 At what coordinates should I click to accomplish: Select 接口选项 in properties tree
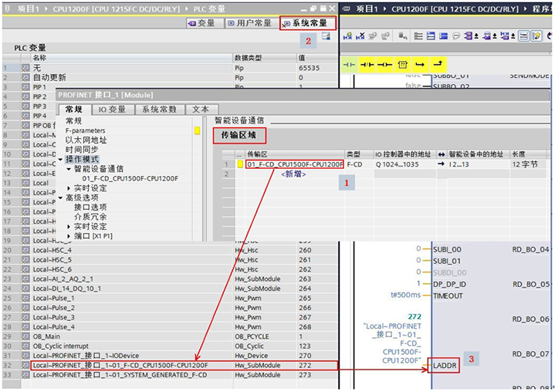(90, 208)
